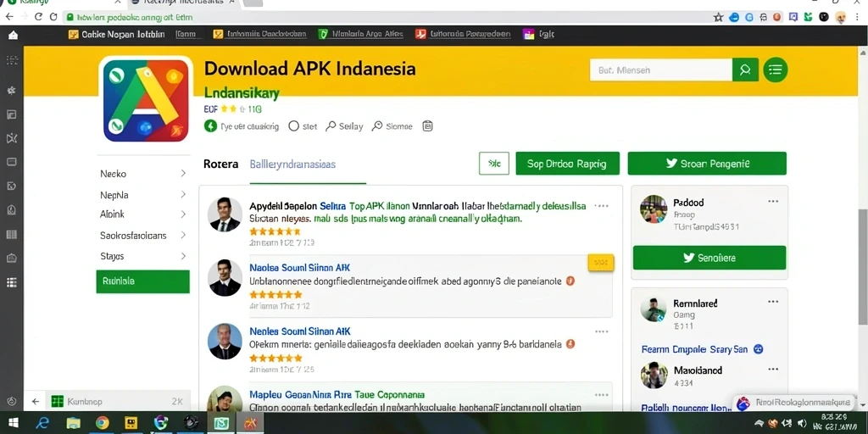Open the Mimlarla Arga Afrec bookmark
The image size is (868, 434).
pos(360,34)
